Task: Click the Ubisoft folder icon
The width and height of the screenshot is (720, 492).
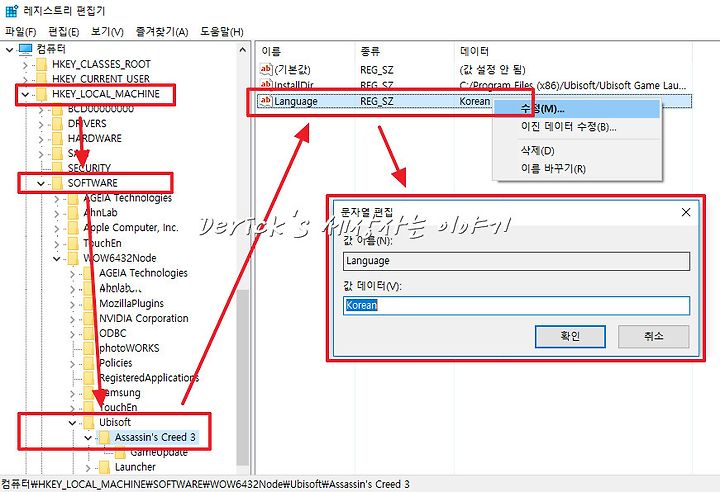Action: tap(89, 423)
